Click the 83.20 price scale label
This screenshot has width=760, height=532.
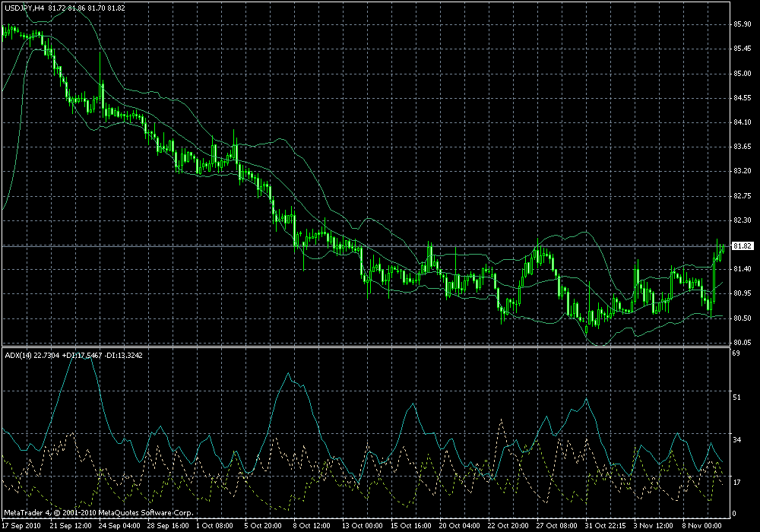[743, 171]
